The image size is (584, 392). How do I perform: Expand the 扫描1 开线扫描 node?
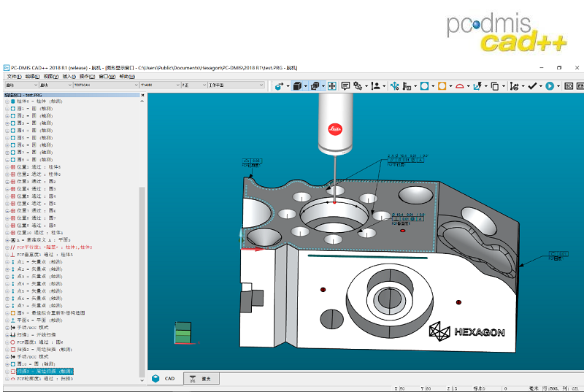tap(7, 334)
